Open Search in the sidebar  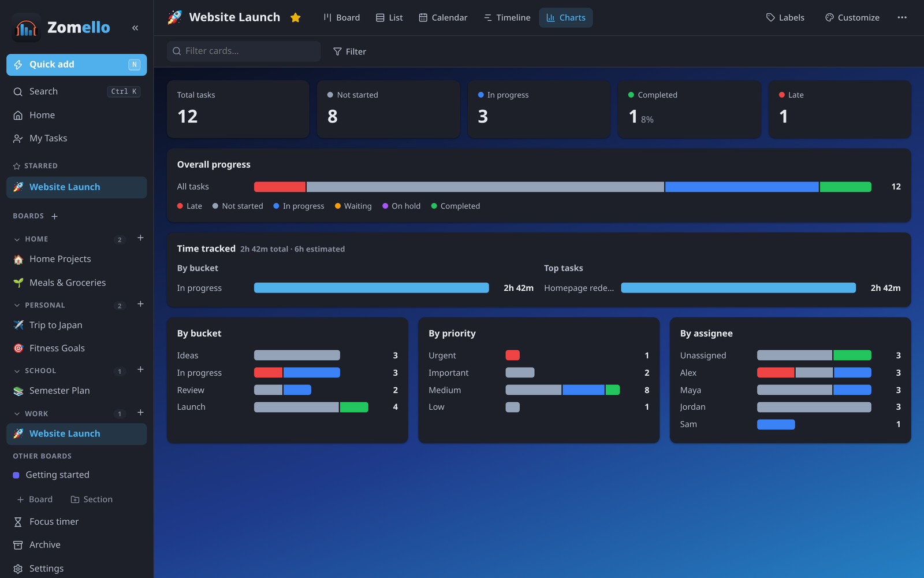click(x=77, y=91)
